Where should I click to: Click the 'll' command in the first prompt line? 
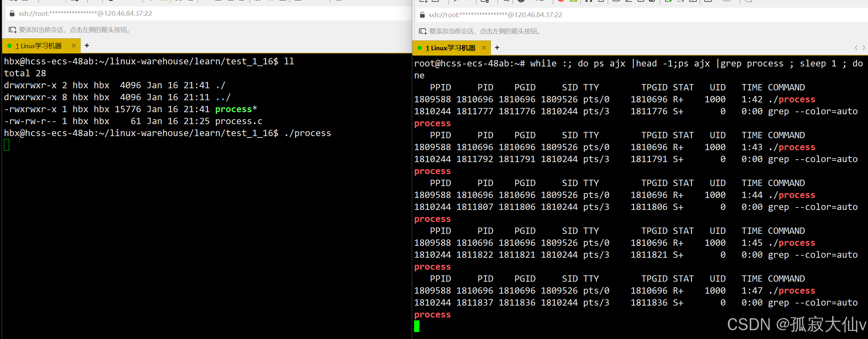click(x=289, y=62)
